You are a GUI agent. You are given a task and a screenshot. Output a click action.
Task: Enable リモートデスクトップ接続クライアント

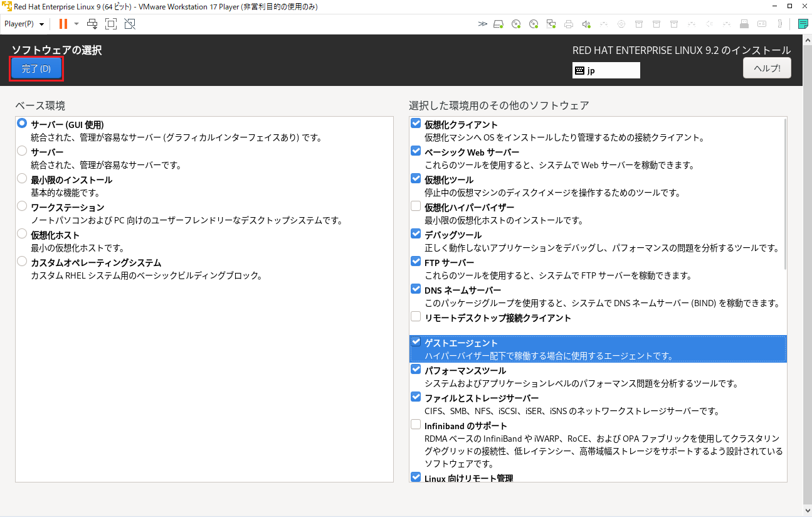point(416,316)
